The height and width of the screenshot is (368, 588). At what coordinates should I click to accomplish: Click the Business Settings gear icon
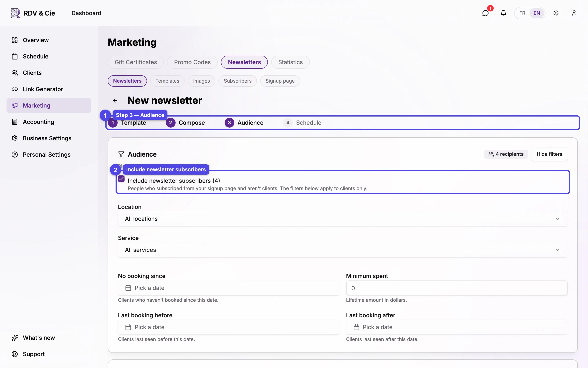[14, 138]
